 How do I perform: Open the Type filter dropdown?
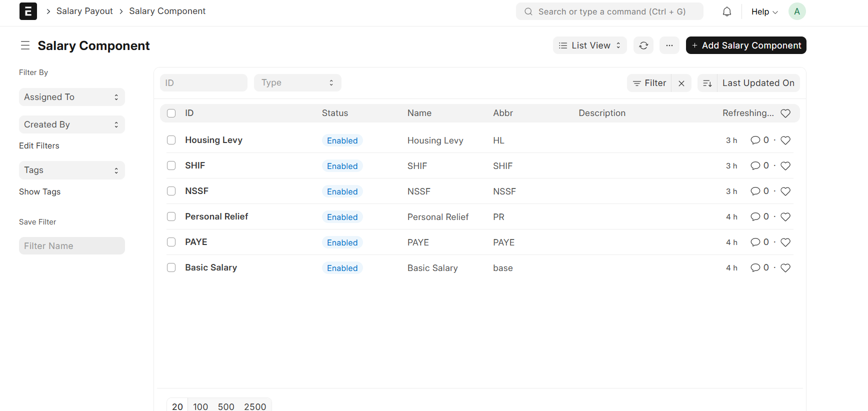297,82
